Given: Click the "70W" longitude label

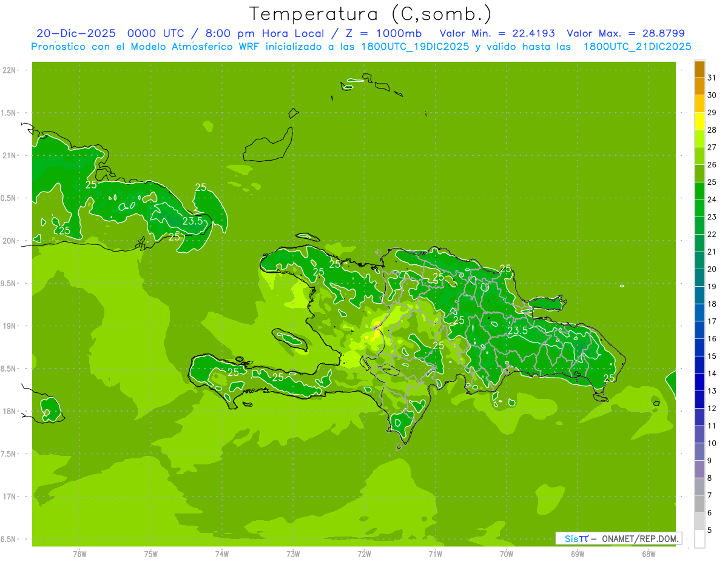Looking at the screenshot, I should pos(507,554).
